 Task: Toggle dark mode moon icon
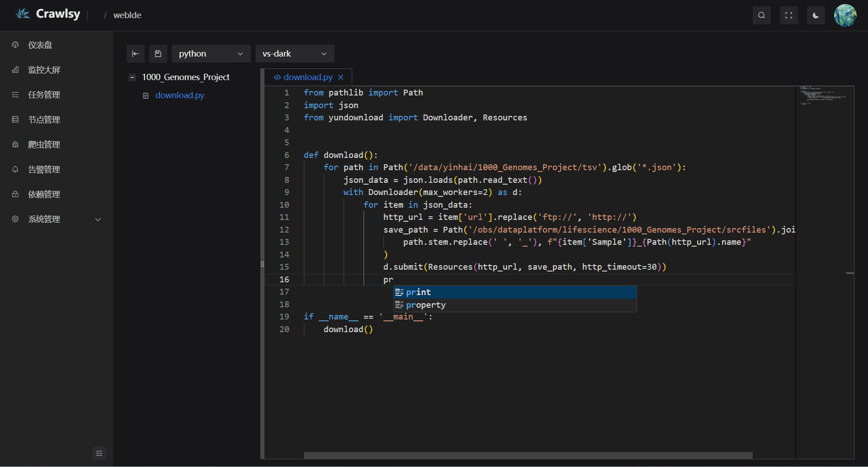(816, 15)
